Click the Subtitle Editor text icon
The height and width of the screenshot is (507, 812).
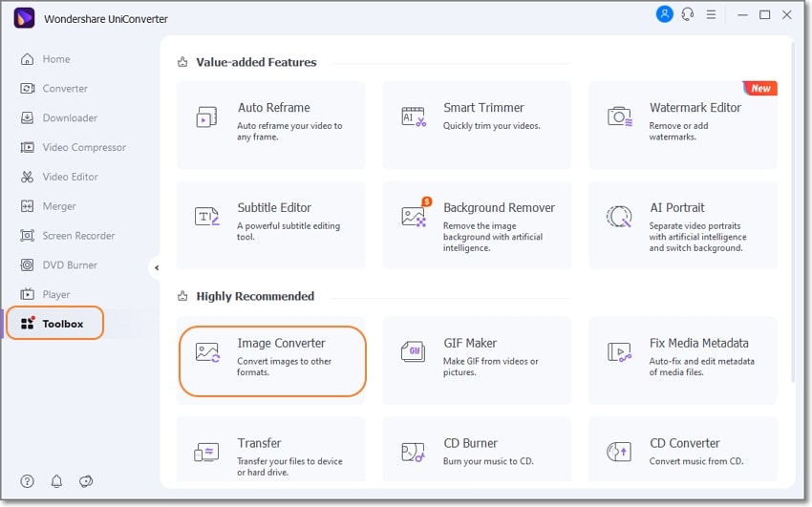pyautogui.click(x=207, y=216)
